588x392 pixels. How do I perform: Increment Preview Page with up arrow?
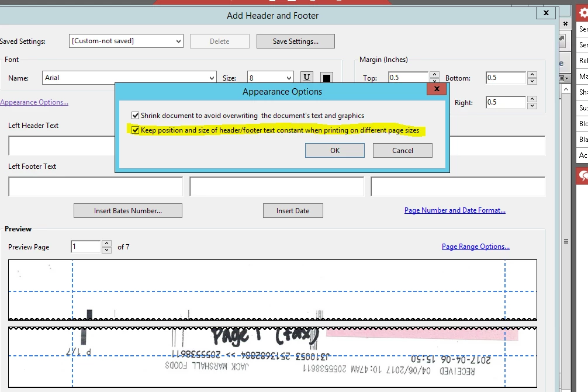pos(106,243)
